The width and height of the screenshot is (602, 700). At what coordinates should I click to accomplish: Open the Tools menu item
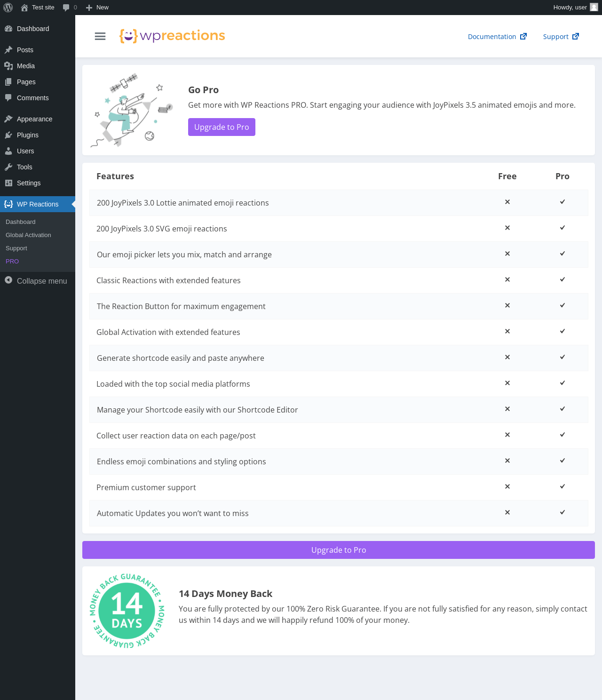coord(38,167)
